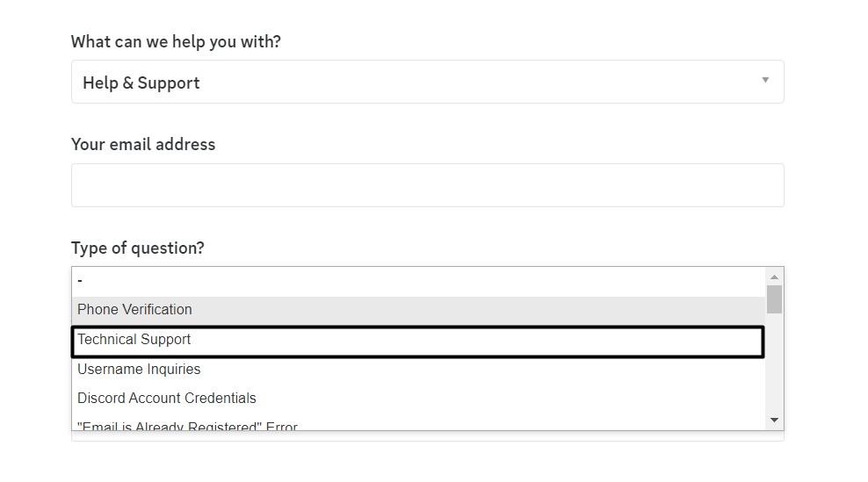Click the 'What can we help you with?' label

176,42
